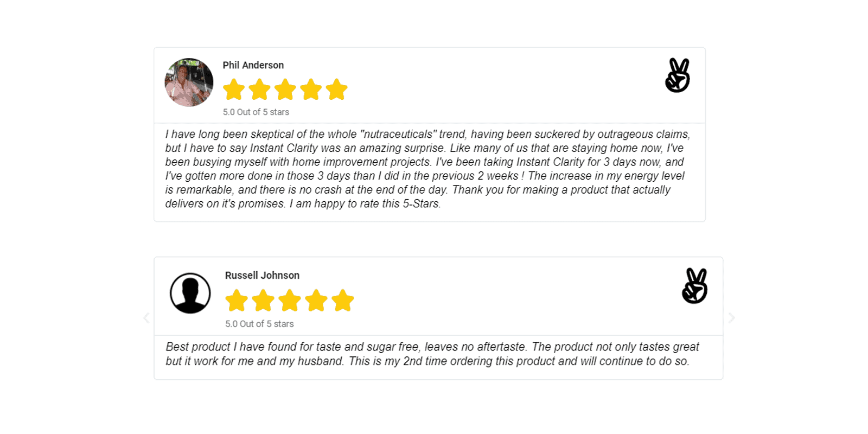Screen dimensions: 868x434
Task: Click the fifth star in Russell Johnson's rating
Action: pyautogui.click(x=343, y=301)
